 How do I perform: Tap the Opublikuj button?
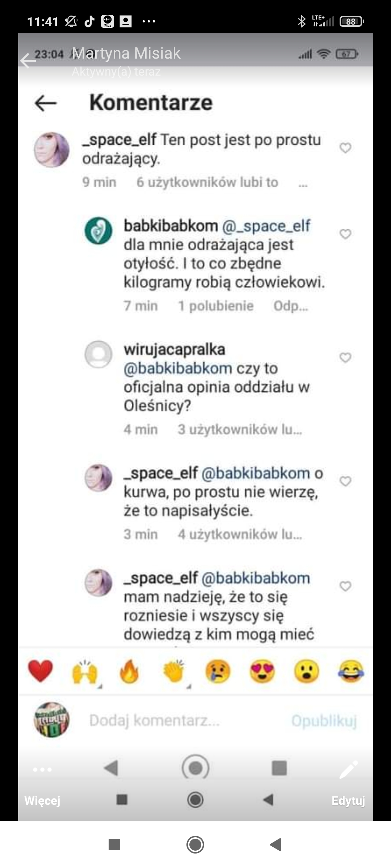click(x=324, y=721)
